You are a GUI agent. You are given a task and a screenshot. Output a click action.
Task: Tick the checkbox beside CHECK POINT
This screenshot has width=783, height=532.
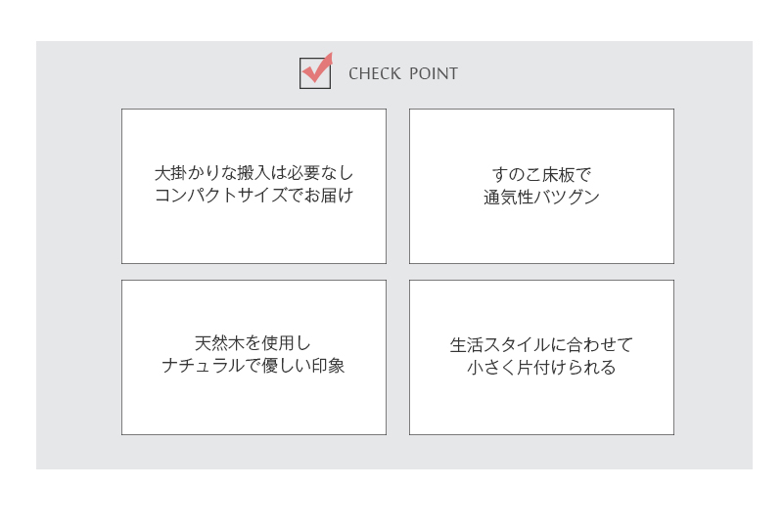315,73
